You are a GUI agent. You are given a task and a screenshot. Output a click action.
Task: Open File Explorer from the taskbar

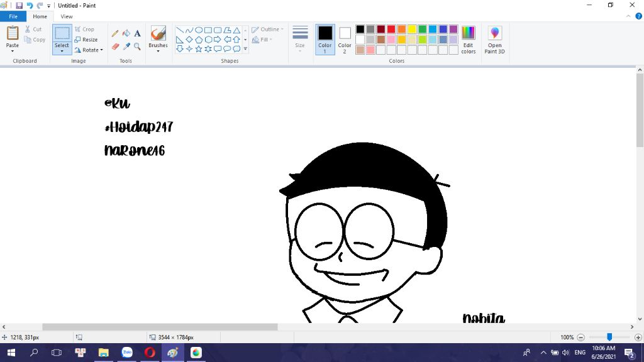(104, 353)
